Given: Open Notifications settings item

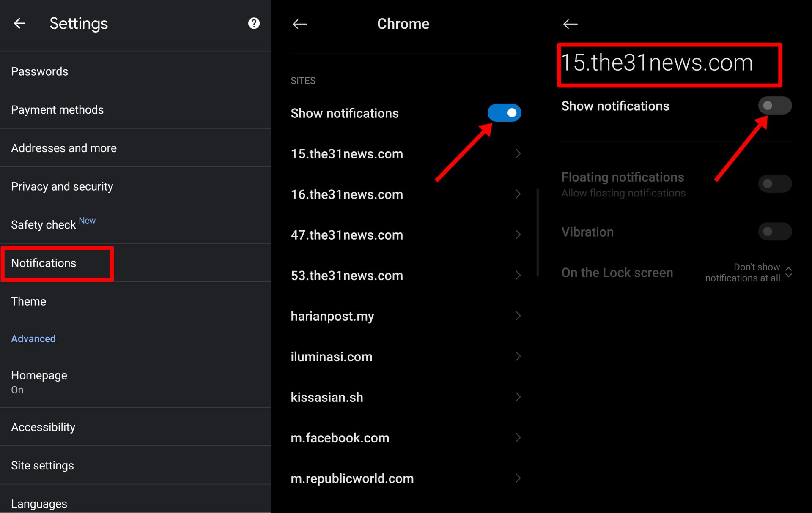Looking at the screenshot, I should [x=44, y=263].
